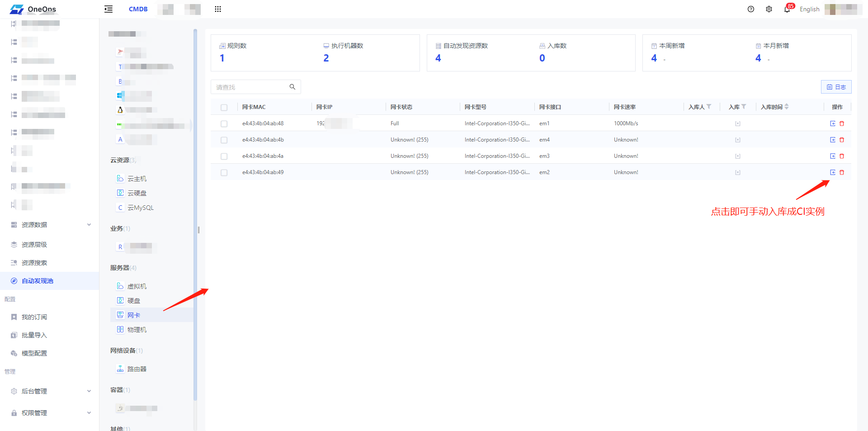This screenshot has height=431, width=868.
Task: Sort by 入库时间 column arrows
Action: 787,107
